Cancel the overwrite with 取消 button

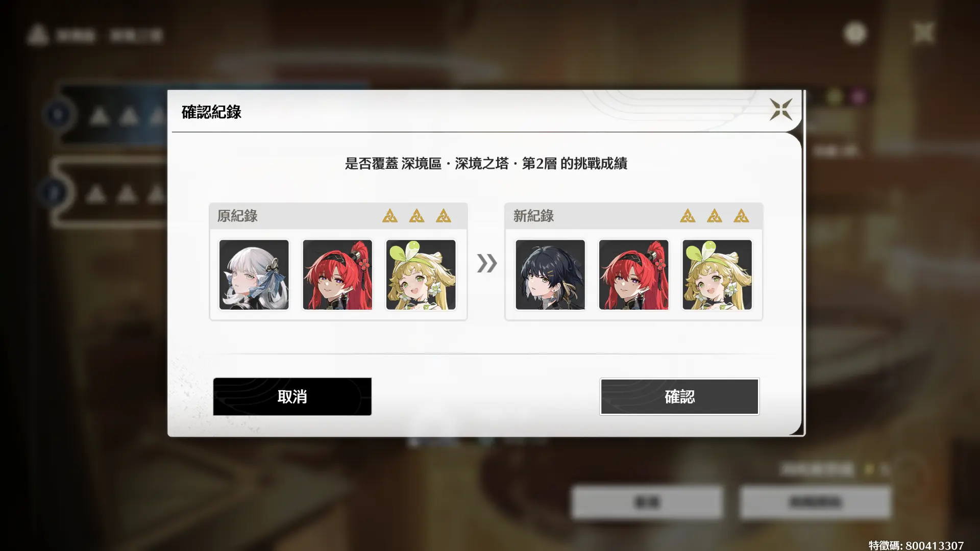point(292,396)
